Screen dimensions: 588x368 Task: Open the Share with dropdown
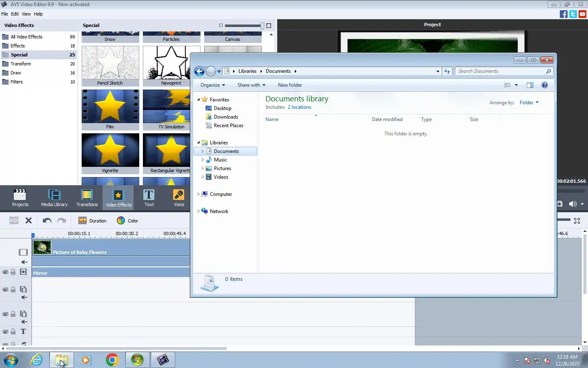click(x=252, y=85)
